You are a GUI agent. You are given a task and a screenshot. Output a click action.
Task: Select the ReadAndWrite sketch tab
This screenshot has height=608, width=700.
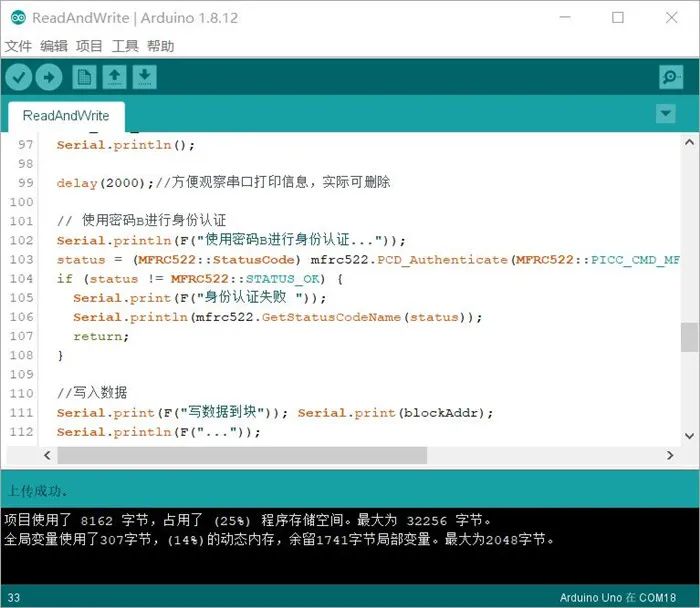pos(66,116)
